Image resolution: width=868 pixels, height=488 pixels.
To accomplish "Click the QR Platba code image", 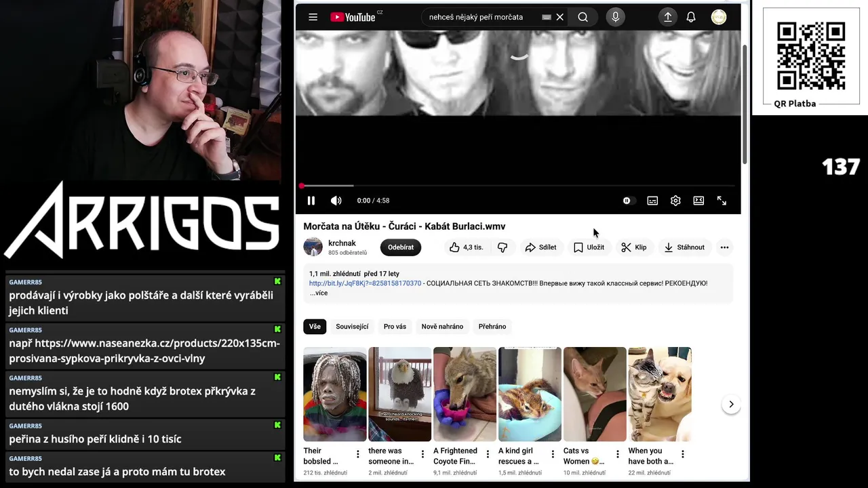I will pos(811,56).
